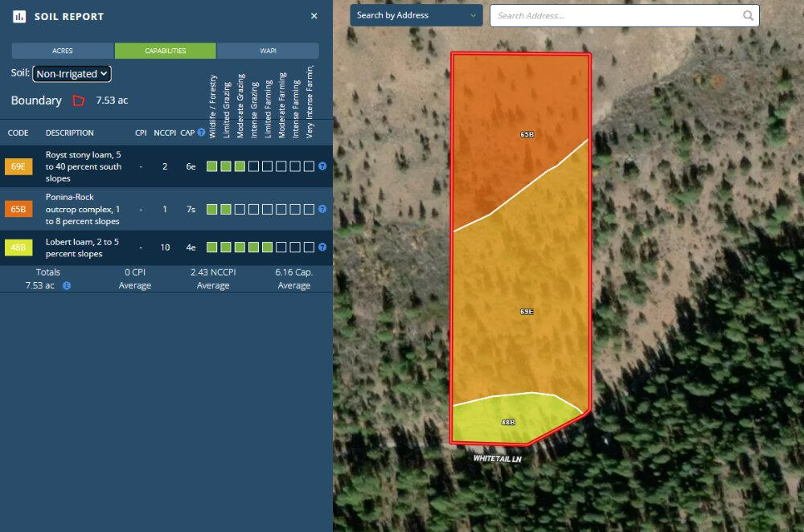The image size is (804, 532).
Task: Toggle Moderate Grazing box for Ponina-Rock row
Action: tap(239, 209)
